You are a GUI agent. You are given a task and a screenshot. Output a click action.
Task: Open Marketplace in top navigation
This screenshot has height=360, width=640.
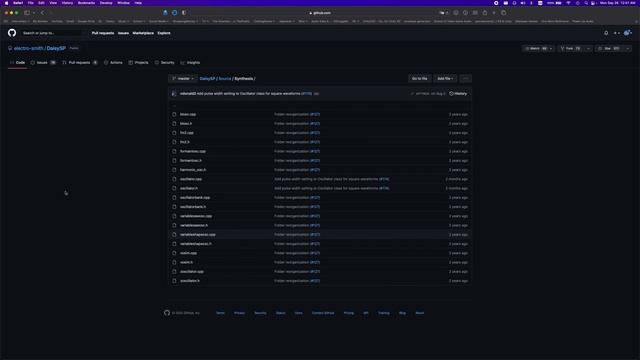click(143, 33)
